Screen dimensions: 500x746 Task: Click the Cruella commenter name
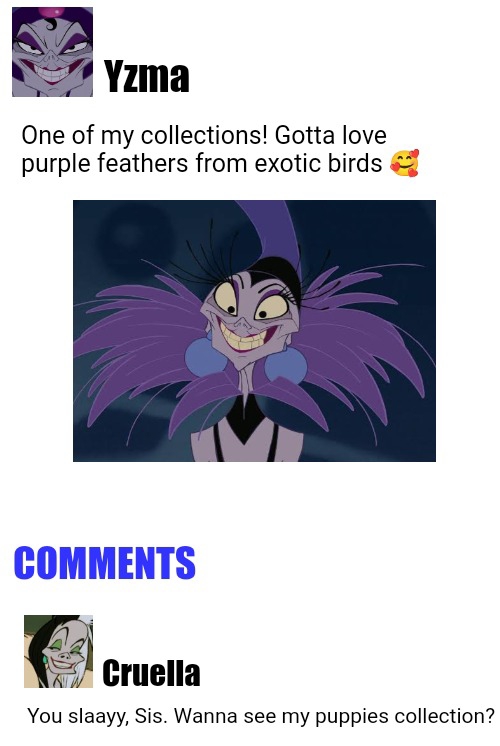[x=151, y=673]
